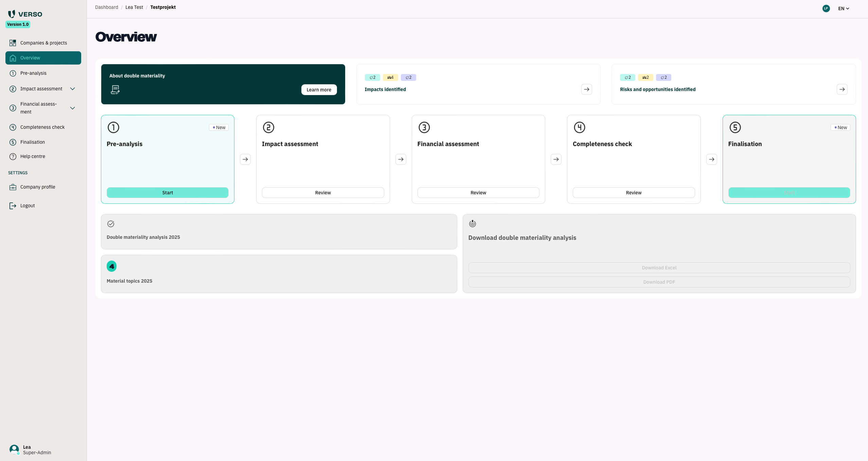Click green badge 2 under Impacts identified
This screenshot has height=461, width=868.
[x=372, y=77]
